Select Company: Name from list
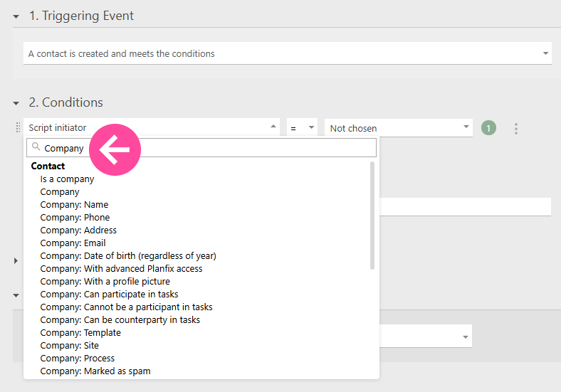This screenshot has height=392, width=561. [x=74, y=205]
